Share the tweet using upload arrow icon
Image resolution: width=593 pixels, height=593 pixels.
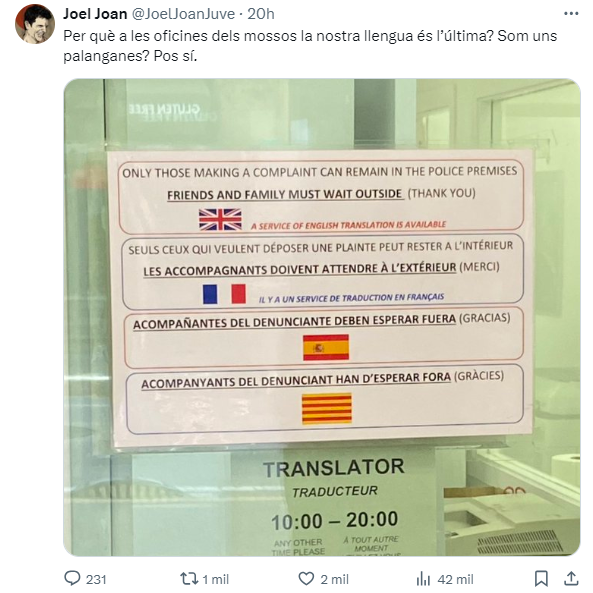pos(571,578)
